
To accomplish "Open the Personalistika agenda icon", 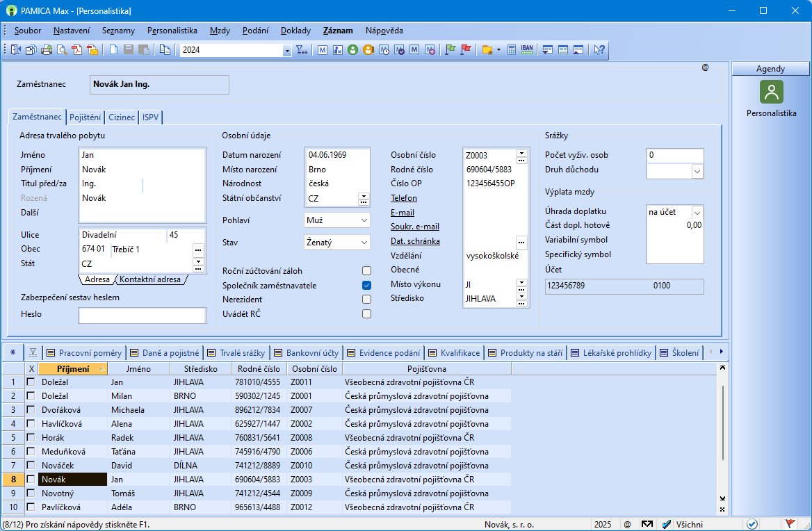I will pyautogui.click(x=771, y=92).
